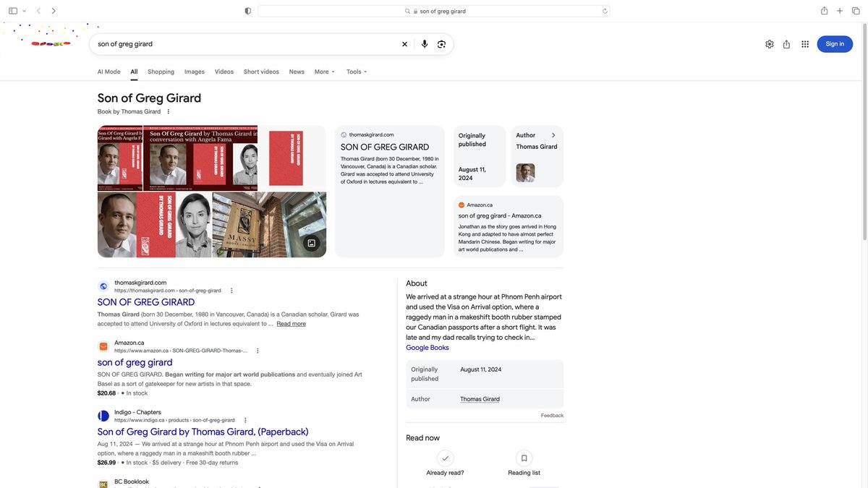Expand the Author card chevron

[553, 135]
